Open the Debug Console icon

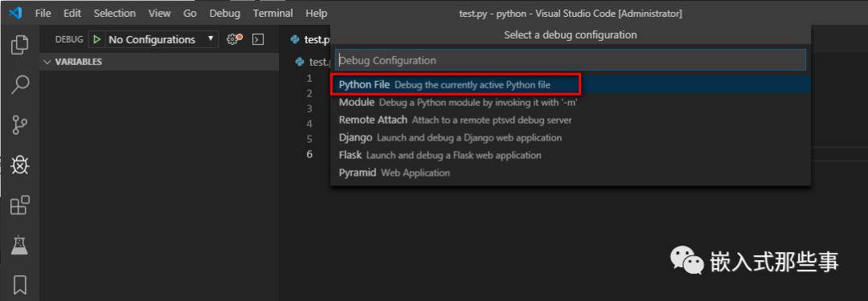tap(257, 39)
